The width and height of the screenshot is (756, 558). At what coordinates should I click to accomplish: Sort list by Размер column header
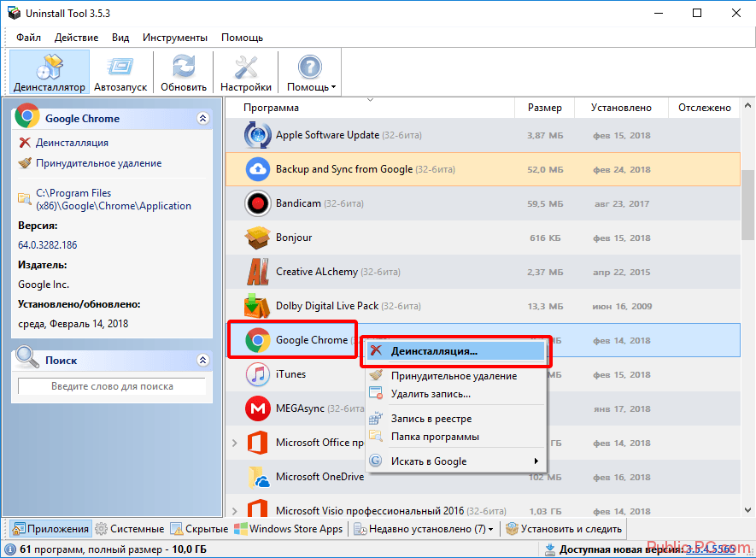[x=544, y=108]
